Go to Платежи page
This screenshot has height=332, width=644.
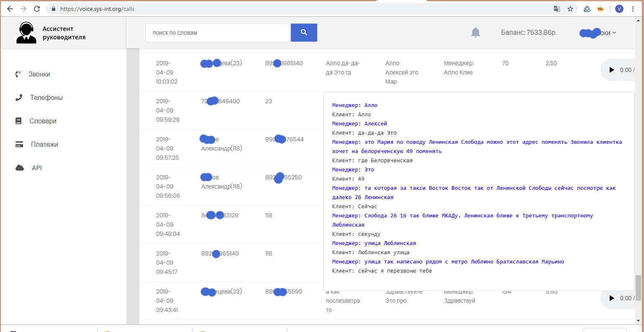tap(44, 144)
